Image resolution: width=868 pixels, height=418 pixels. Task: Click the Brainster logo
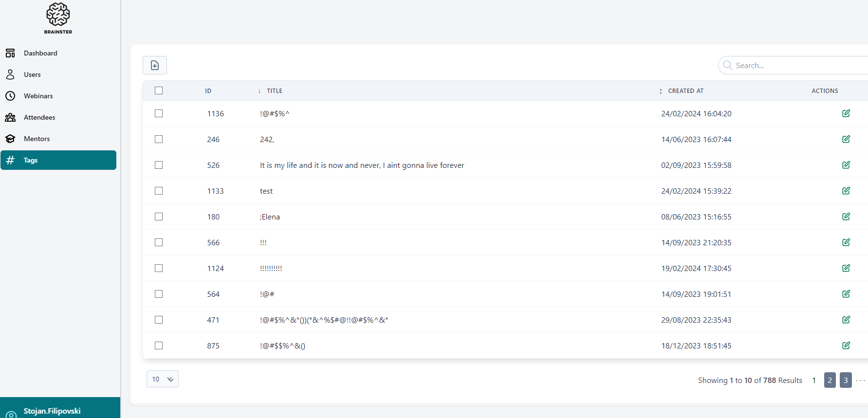click(x=58, y=18)
